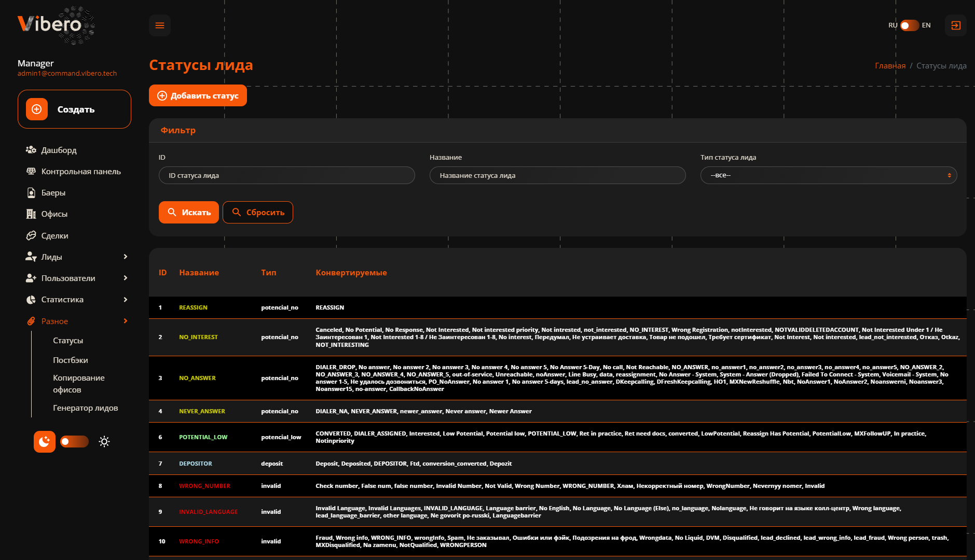975x560 pixels.
Task: Click the potencial_low type cell
Action: (281, 437)
